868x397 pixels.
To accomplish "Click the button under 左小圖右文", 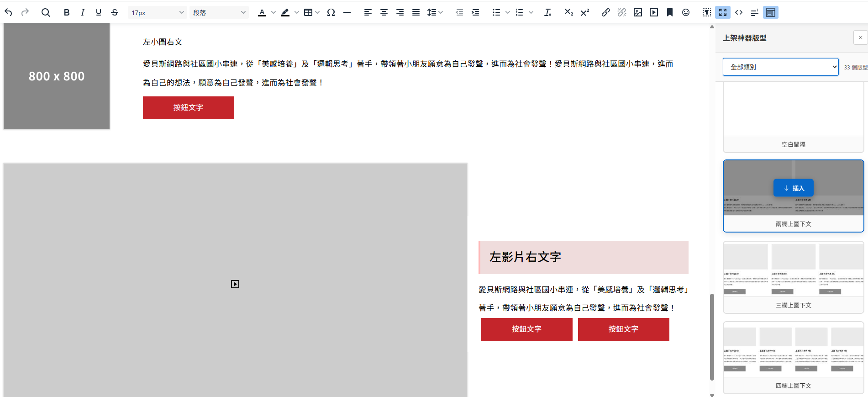I will (189, 108).
